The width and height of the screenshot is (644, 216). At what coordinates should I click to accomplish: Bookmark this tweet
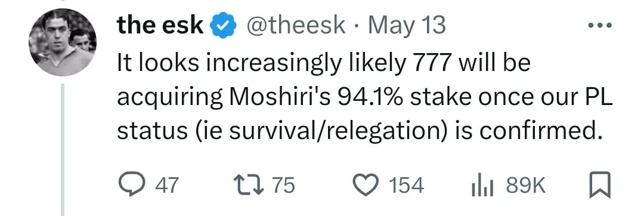coord(600,185)
